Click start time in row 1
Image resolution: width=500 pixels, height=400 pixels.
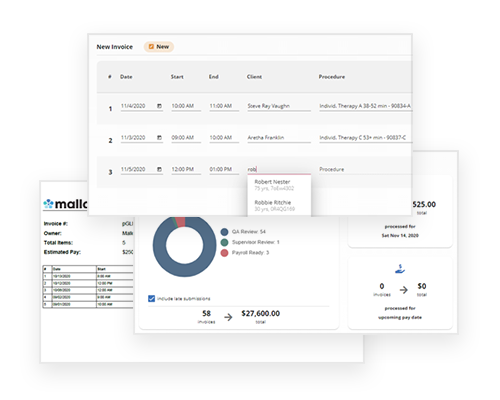point(186,106)
